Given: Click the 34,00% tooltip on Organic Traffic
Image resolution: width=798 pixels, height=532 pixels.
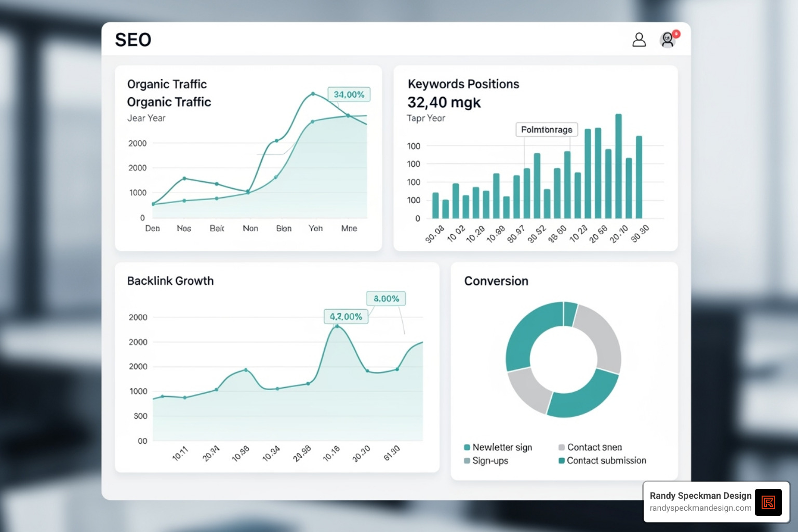Looking at the screenshot, I should [349, 94].
